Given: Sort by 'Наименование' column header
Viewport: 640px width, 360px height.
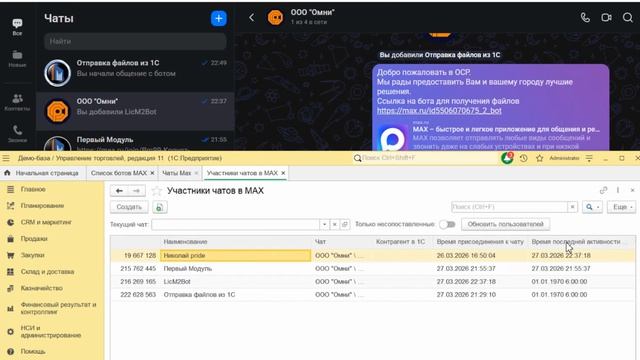Looking at the screenshot, I should pyautogui.click(x=236, y=242).
